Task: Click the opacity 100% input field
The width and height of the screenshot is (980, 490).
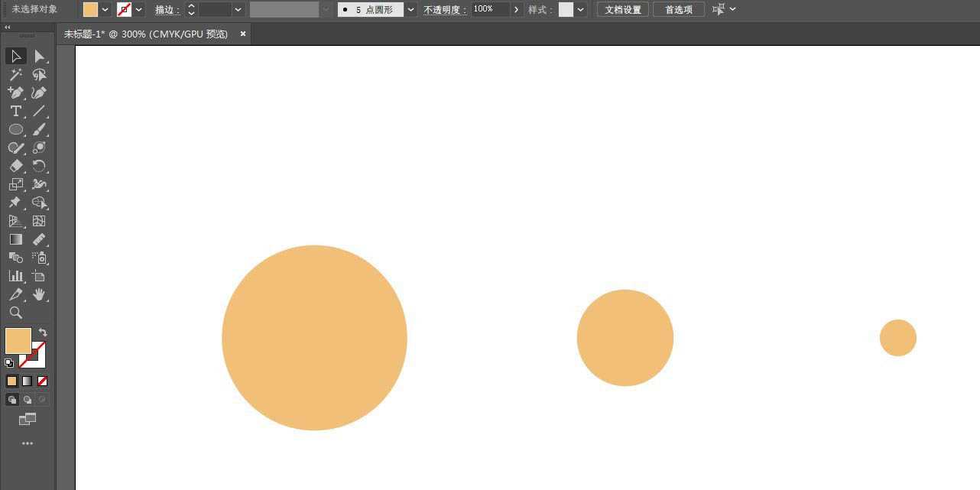Action: [489, 9]
